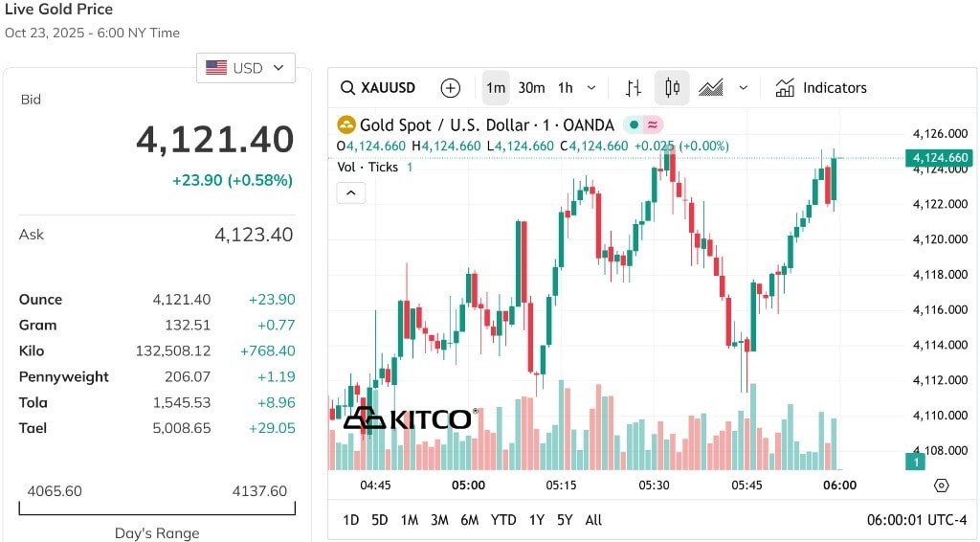Select the 1h interval
The image size is (980, 542).
coord(565,88)
